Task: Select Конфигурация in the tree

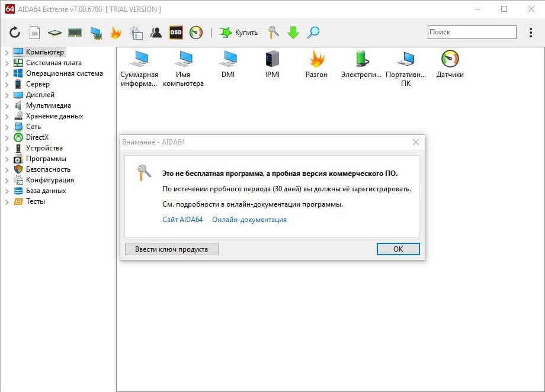Action: click(x=44, y=180)
